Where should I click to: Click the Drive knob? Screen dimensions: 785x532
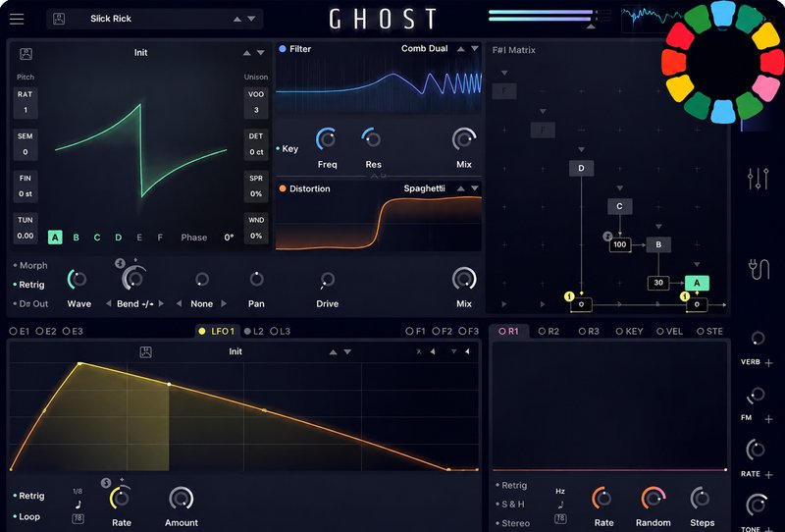pos(328,280)
